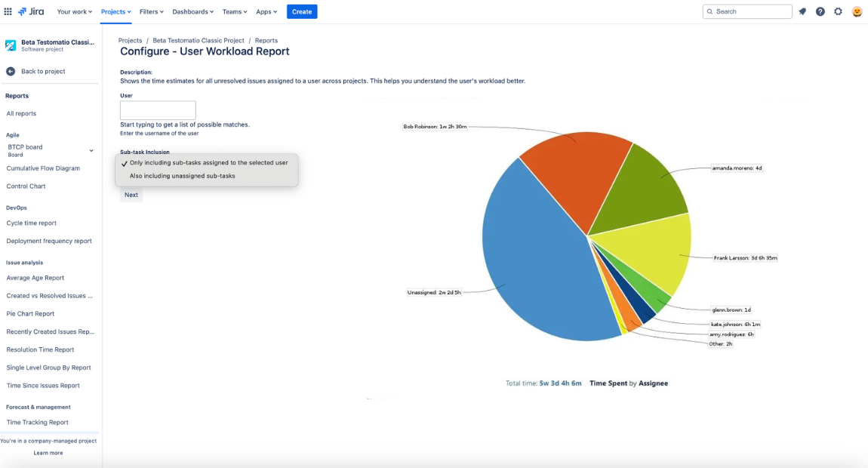Open the Dashboards dropdown menu
This screenshot has height=468, width=868.
pyautogui.click(x=192, y=11)
